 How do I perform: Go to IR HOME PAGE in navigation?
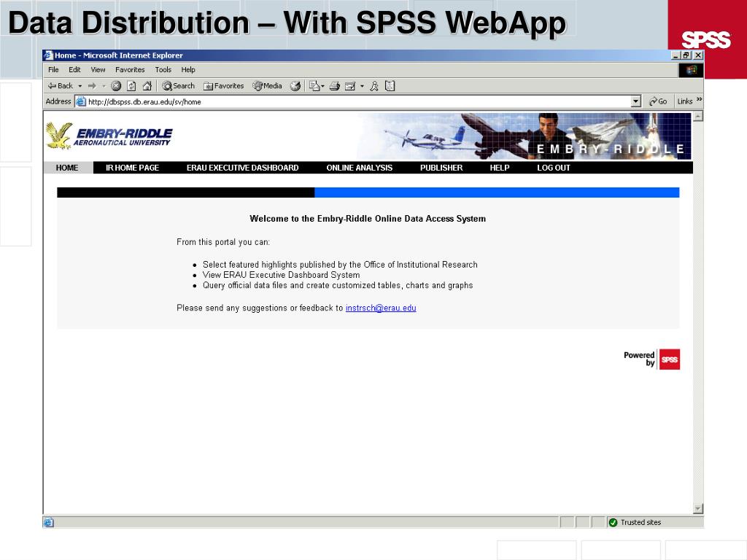click(x=133, y=168)
